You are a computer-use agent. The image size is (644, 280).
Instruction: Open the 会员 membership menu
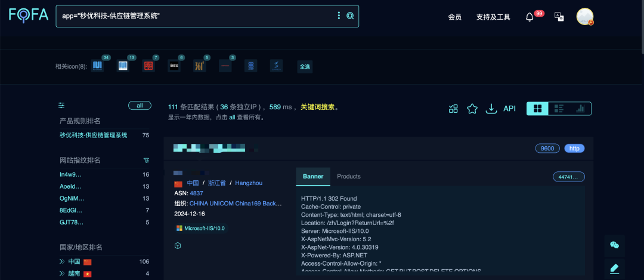(454, 17)
